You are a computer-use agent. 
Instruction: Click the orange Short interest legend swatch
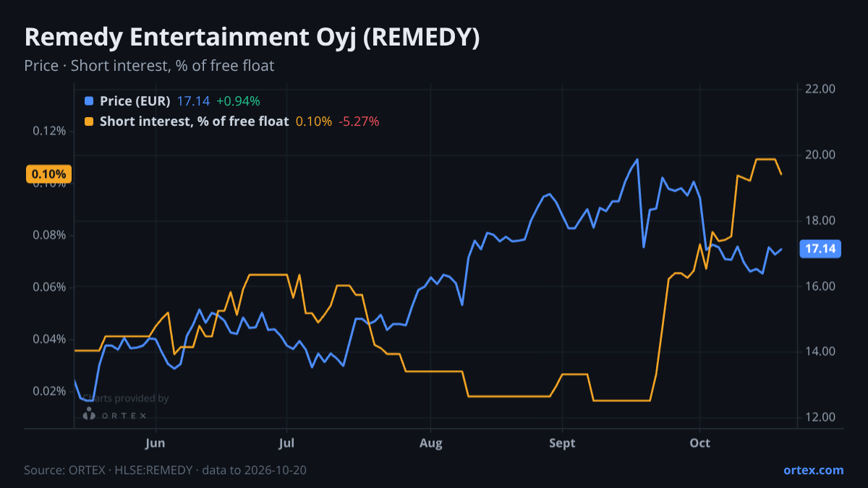coord(89,121)
